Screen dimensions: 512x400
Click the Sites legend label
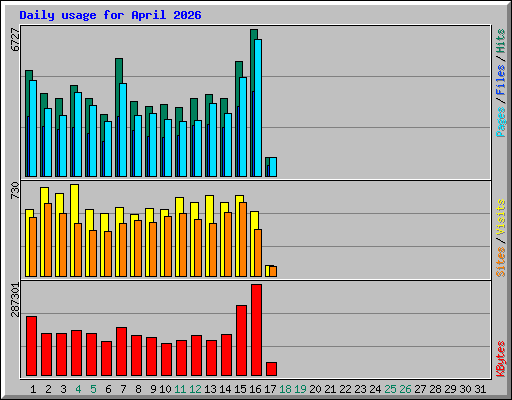pos(500,262)
